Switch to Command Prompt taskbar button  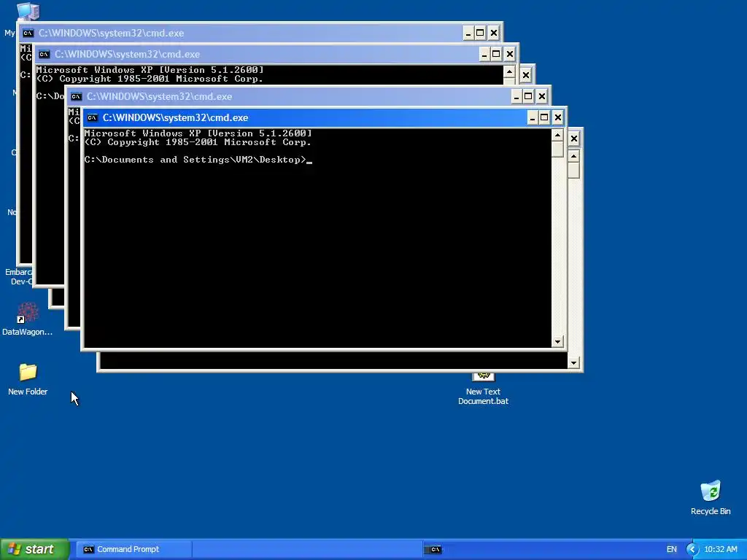(134, 549)
